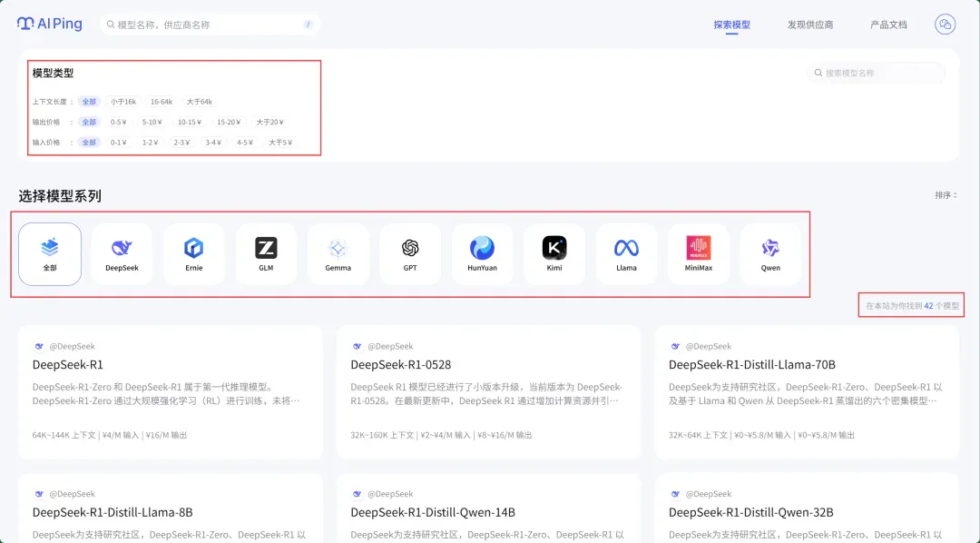Select the Kimi series tile
This screenshot has width=980, height=543.
point(554,254)
